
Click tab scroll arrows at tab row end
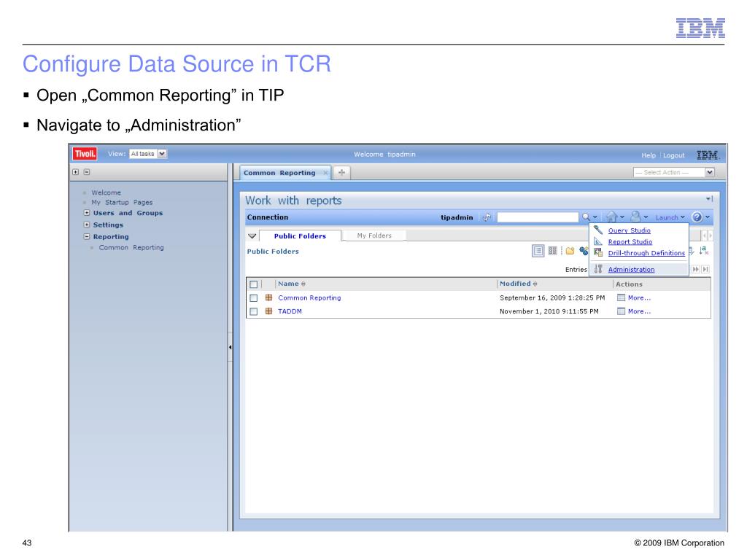[707, 236]
